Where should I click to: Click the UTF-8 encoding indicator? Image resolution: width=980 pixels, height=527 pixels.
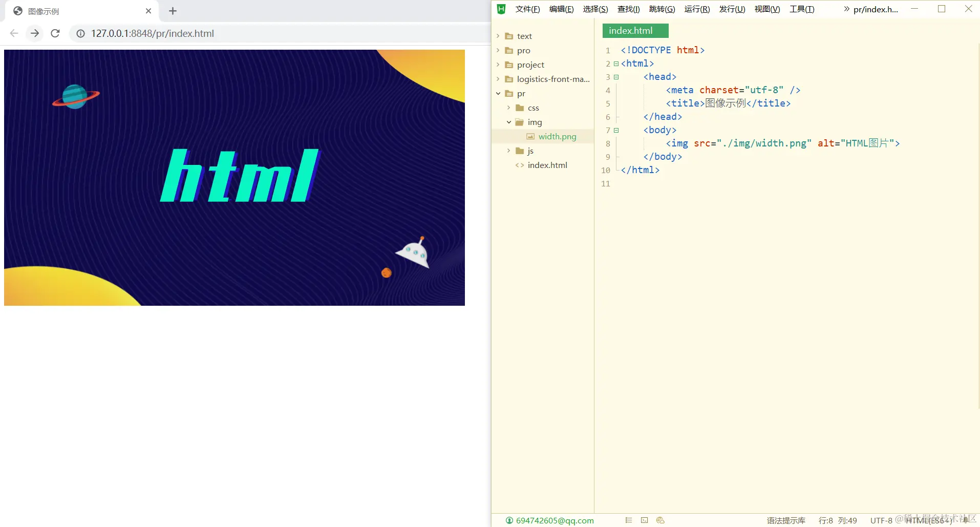click(x=881, y=520)
